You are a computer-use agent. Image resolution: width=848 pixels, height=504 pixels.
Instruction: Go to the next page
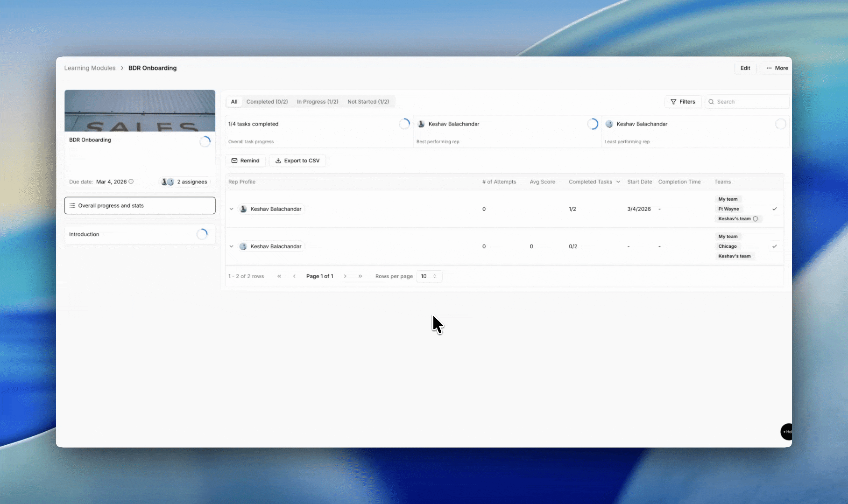tap(345, 276)
